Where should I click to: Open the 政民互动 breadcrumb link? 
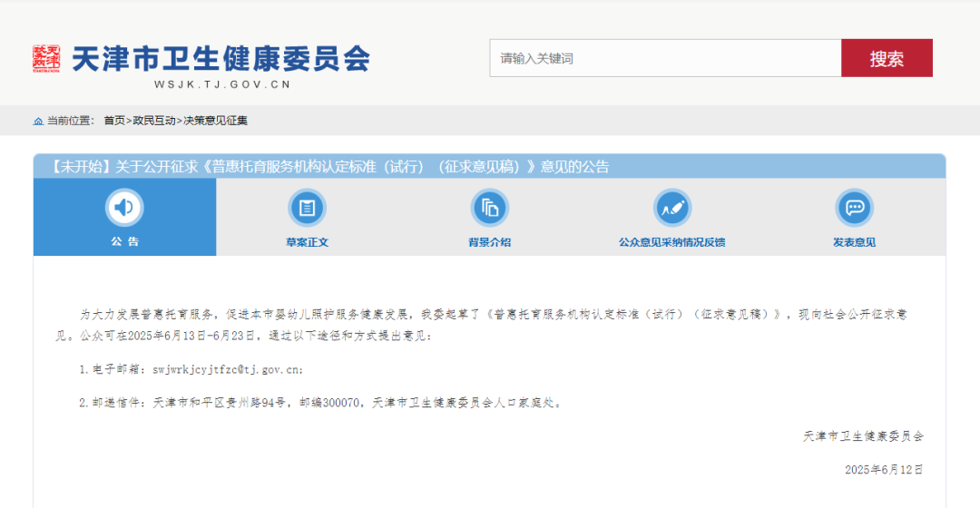153,121
